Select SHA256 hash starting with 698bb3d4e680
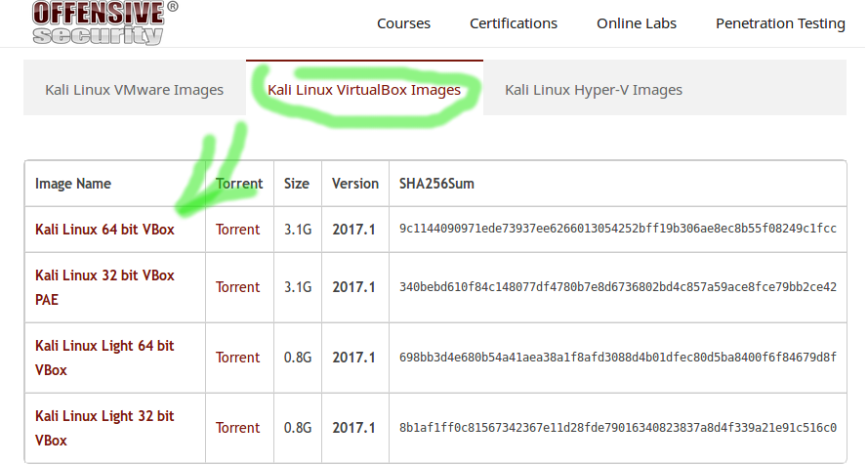This screenshot has height=465, width=868. [x=618, y=358]
